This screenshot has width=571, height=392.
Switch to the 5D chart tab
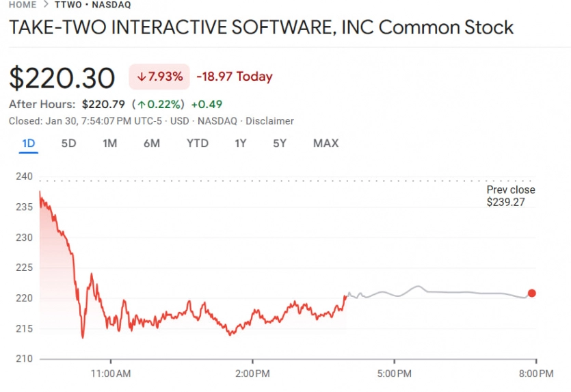68,144
